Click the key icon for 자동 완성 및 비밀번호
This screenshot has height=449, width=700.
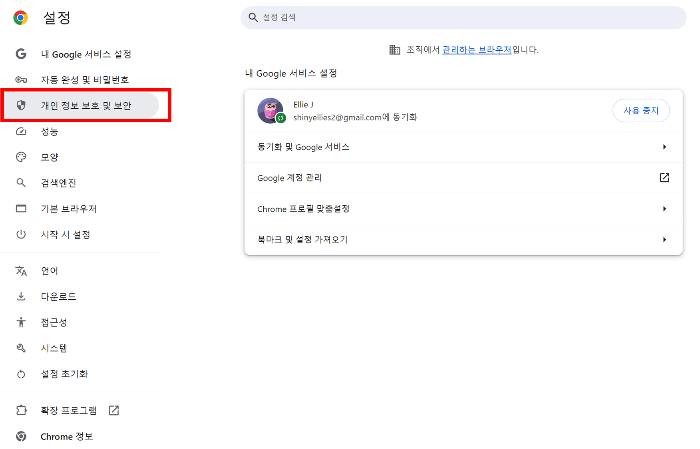[x=21, y=79]
